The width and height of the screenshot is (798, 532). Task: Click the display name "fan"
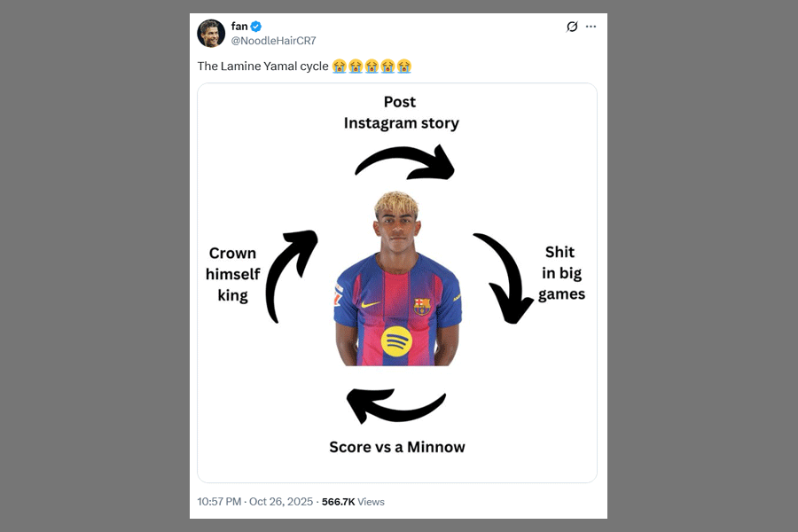tap(239, 27)
